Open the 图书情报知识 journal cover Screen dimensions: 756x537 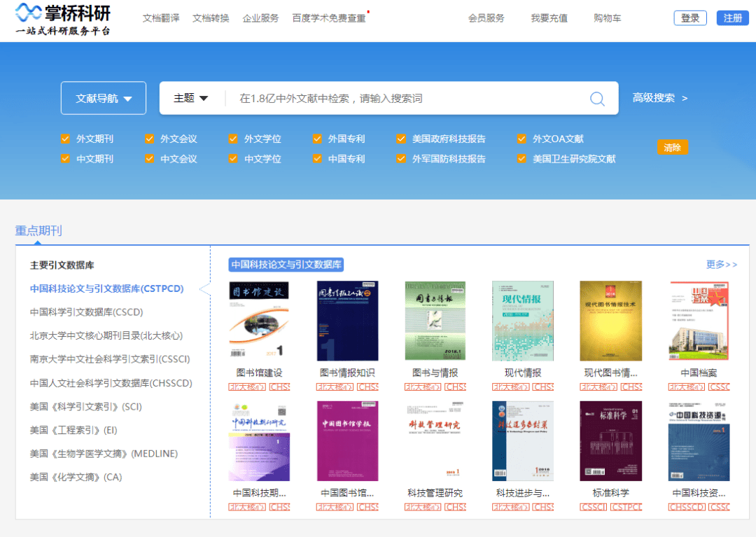coord(347,321)
